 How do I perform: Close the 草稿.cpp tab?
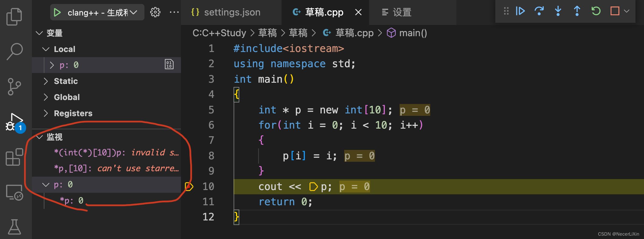click(x=358, y=12)
